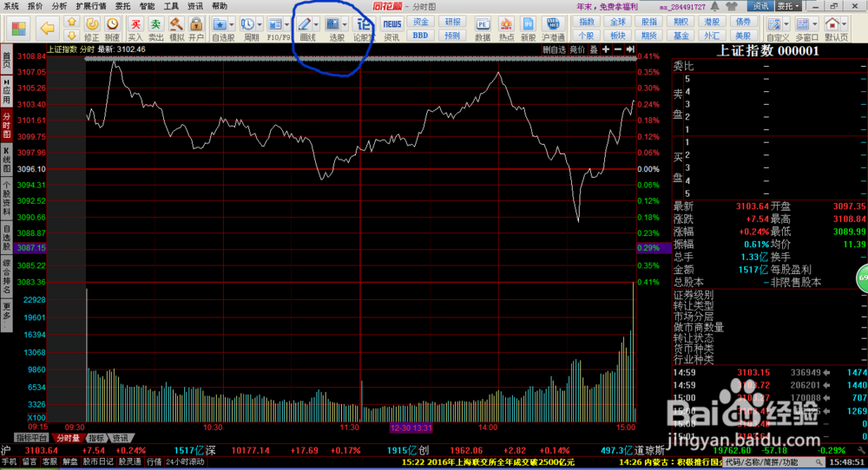Viewport: 868px width, 470px height.
Task: Select the 分时量 tab below the chart
Action: point(68,438)
